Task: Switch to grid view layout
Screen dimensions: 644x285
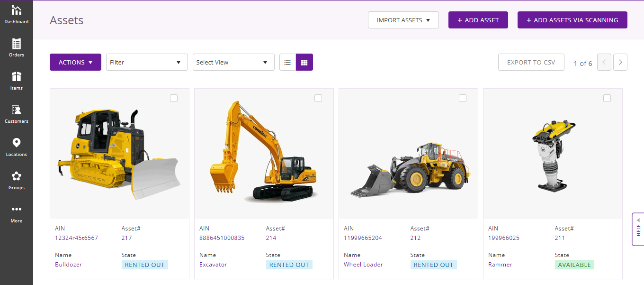Action: coord(304,62)
